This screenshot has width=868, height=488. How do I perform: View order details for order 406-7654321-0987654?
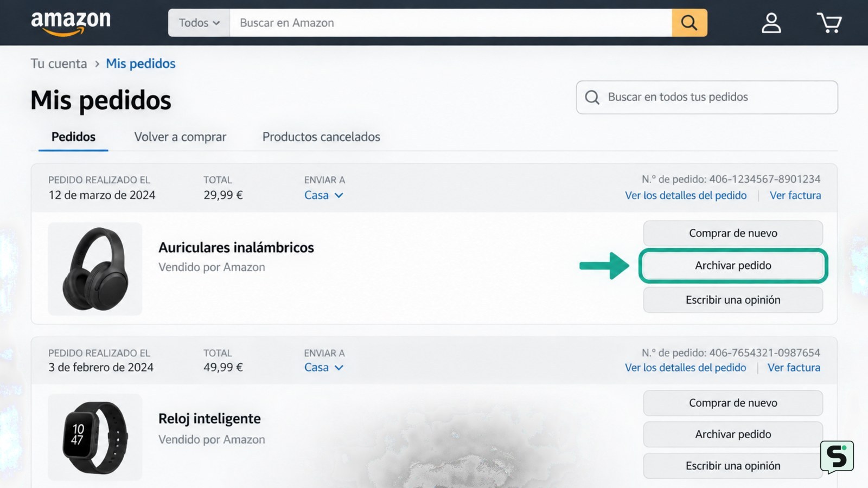[686, 367]
